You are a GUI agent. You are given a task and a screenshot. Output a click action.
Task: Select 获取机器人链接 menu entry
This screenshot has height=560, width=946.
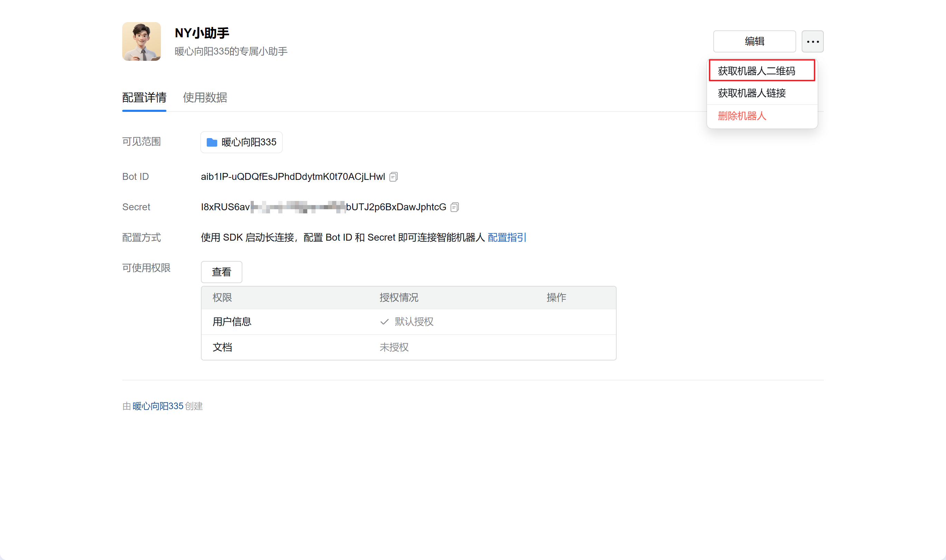tap(751, 93)
